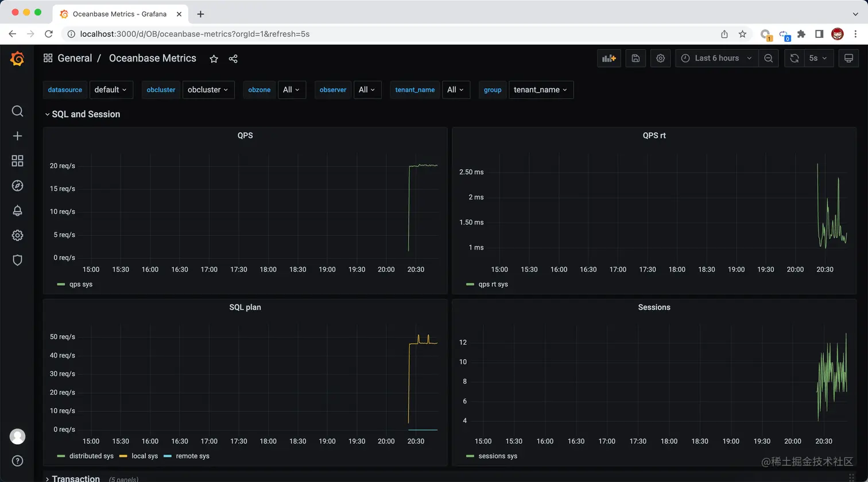Refresh the dashboard now

[x=794, y=58]
